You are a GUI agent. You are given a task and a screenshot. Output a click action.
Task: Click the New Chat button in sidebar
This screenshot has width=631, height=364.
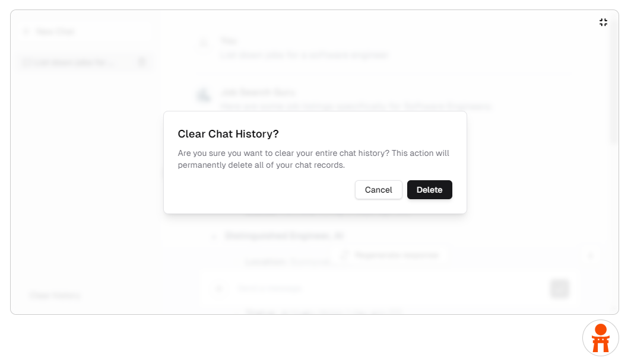tap(55, 31)
